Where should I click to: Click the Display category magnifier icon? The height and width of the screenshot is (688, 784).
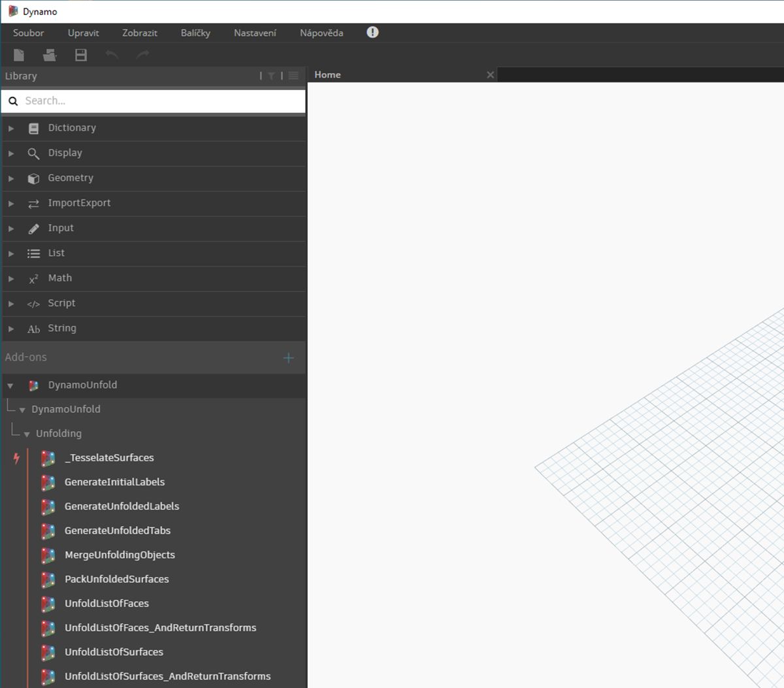pos(33,154)
